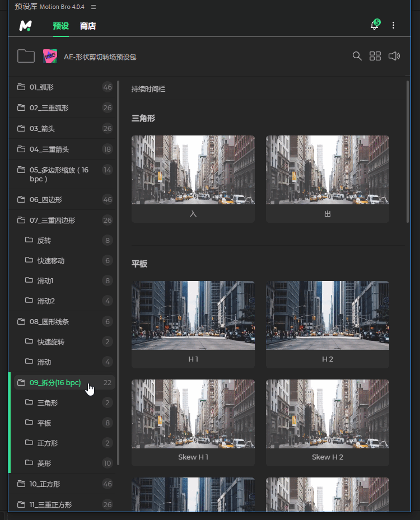Select the 反转 subfolder
The width and height of the screenshot is (420, 520).
62,241
